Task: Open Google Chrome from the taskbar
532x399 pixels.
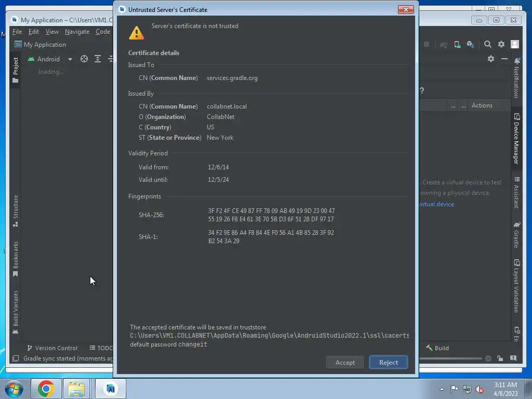Action: (46, 389)
